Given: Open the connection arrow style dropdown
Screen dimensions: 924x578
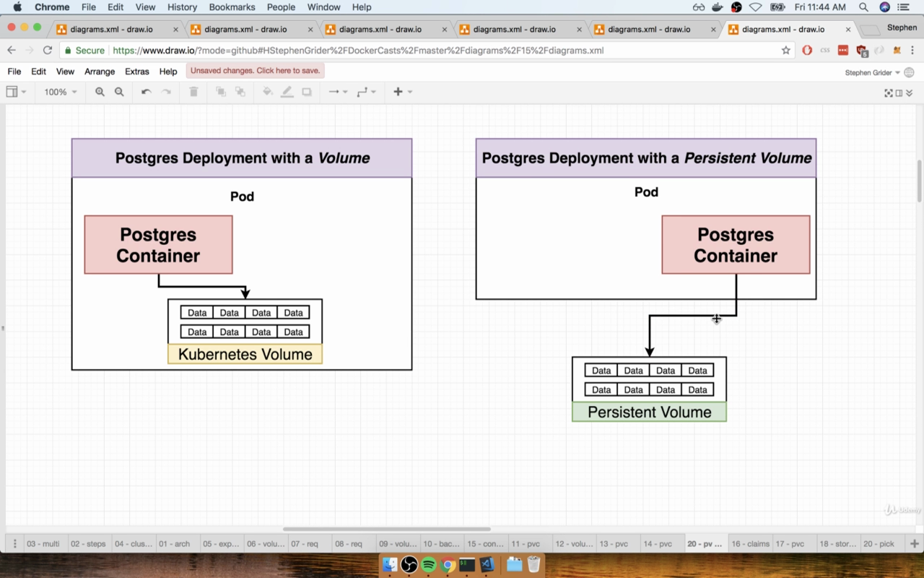Looking at the screenshot, I should tap(338, 92).
